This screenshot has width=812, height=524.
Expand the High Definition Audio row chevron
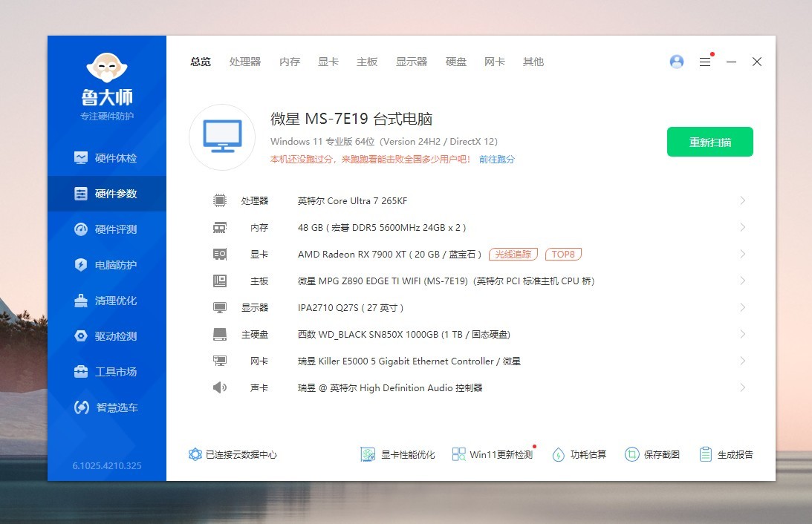(743, 387)
